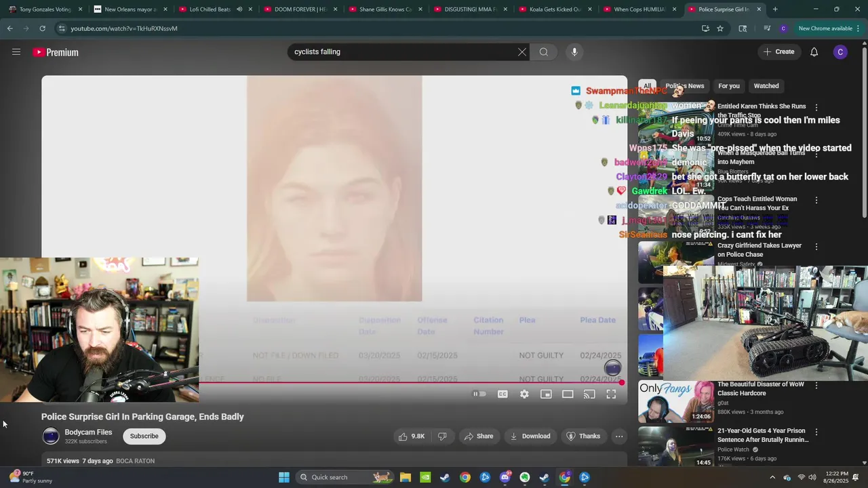
Task: Open menu for Entitled Karen video
Action: click(x=816, y=108)
